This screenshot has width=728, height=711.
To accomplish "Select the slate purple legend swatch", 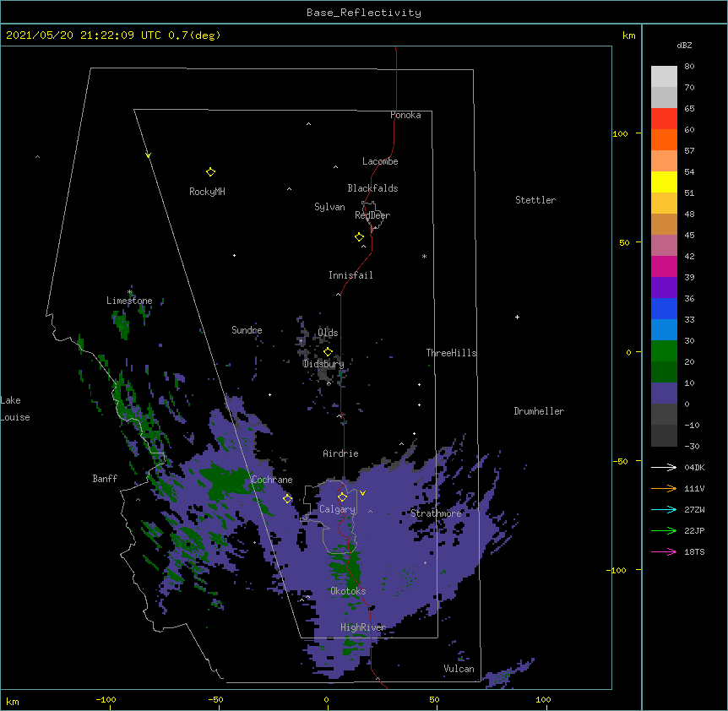I will point(664,393).
